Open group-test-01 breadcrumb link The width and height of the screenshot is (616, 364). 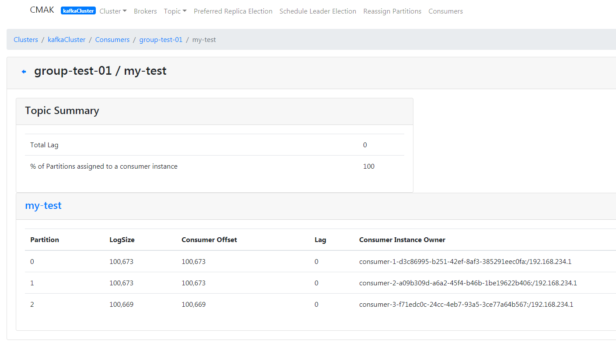point(161,40)
